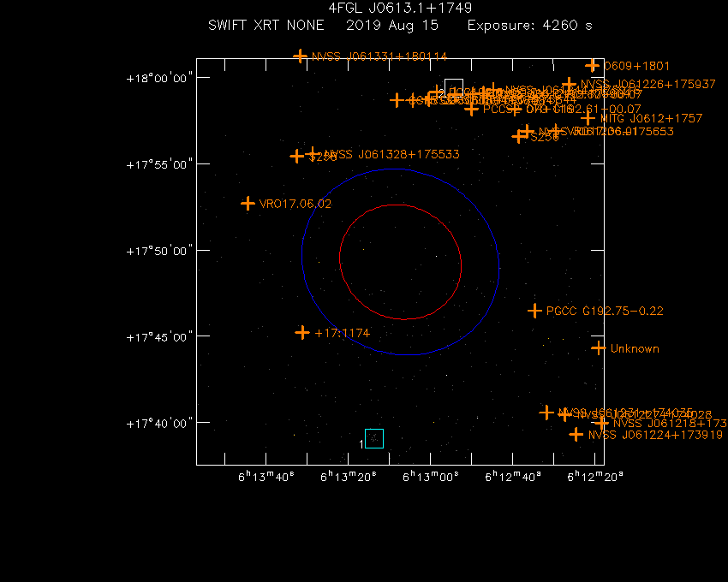Click the PGCC G192.75-0.22 cross marker

(x=534, y=311)
